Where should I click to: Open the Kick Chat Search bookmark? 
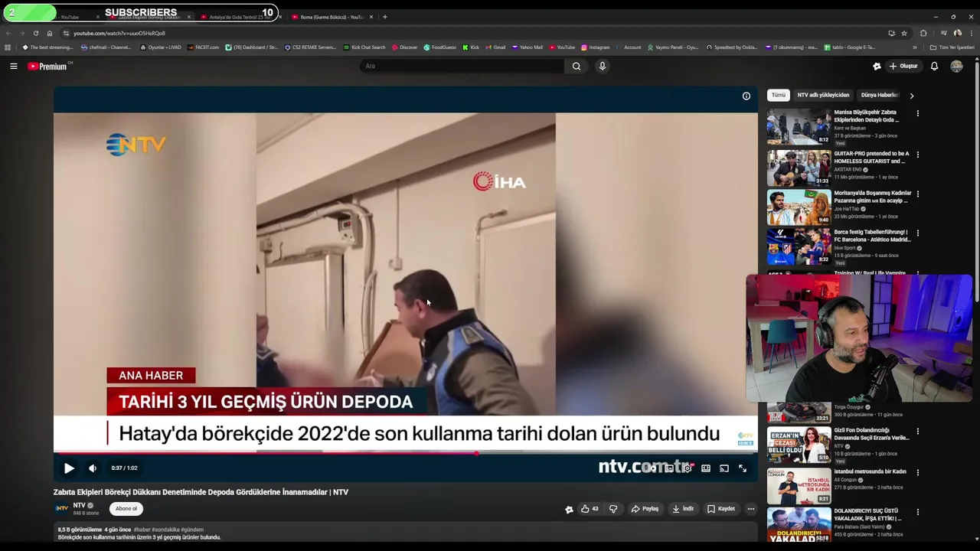(x=364, y=47)
